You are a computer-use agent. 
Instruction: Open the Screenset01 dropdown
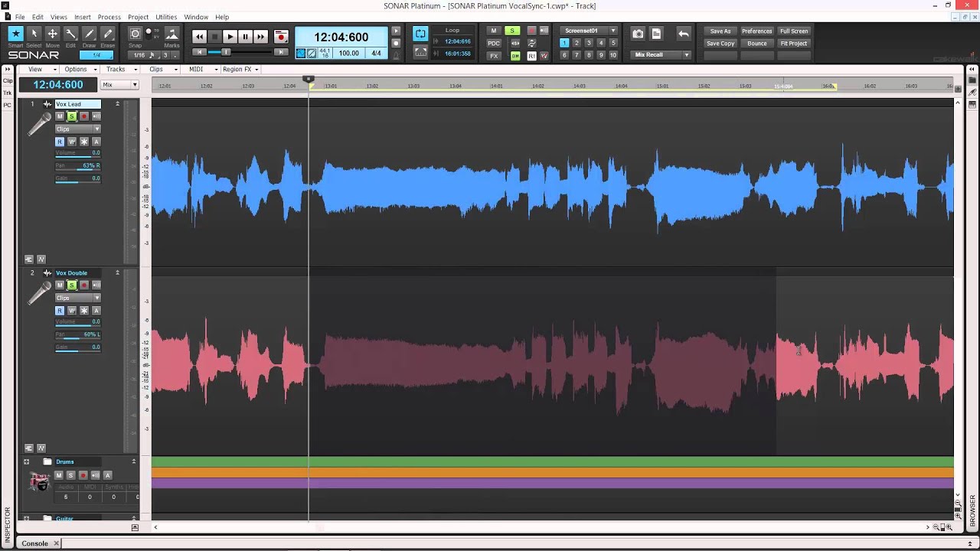click(588, 31)
